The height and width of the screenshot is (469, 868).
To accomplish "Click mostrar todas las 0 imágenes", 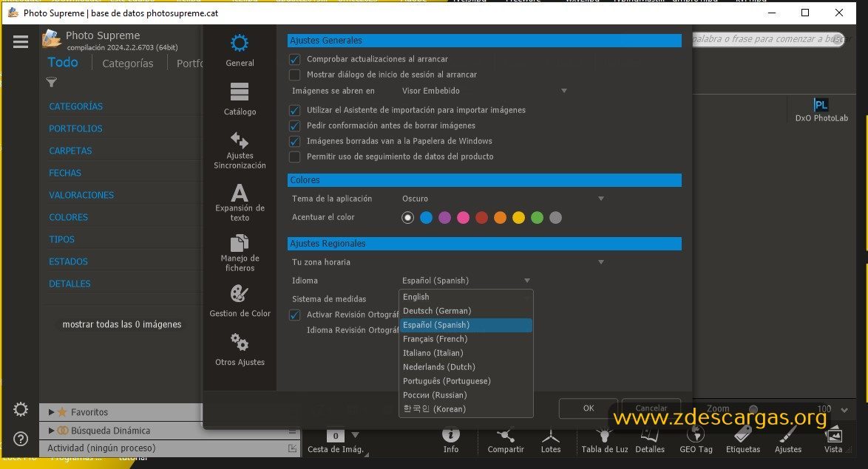I will pos(122,325).
